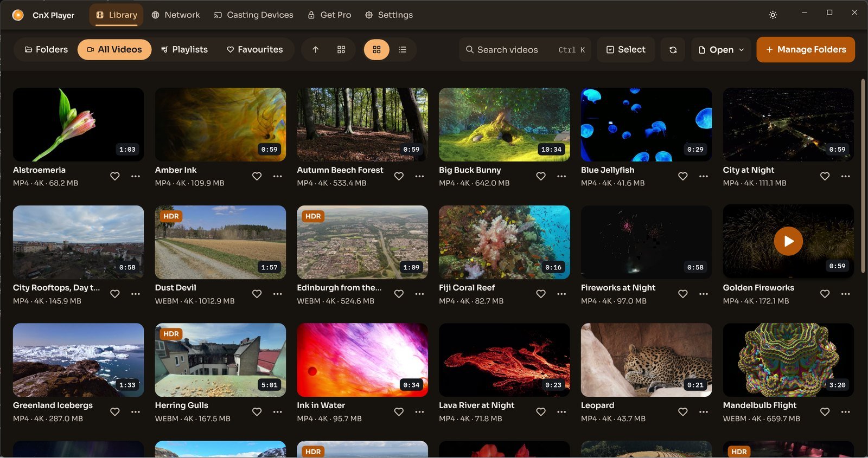Viewport: 868px width, 458px height.
Task: Click the Select button
Action: click(626, 49)
